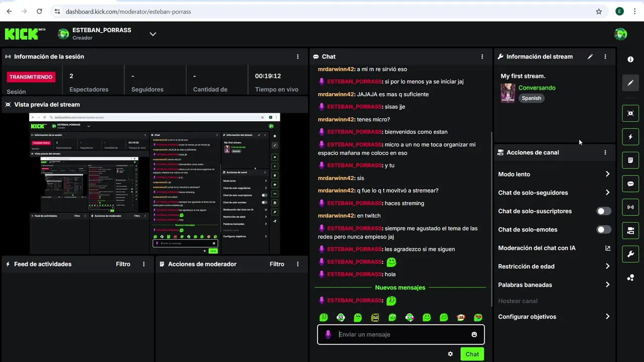The height and width of the screenshot is (362, 644).
Task: Open the browser profile E icon
Action: 620,11
